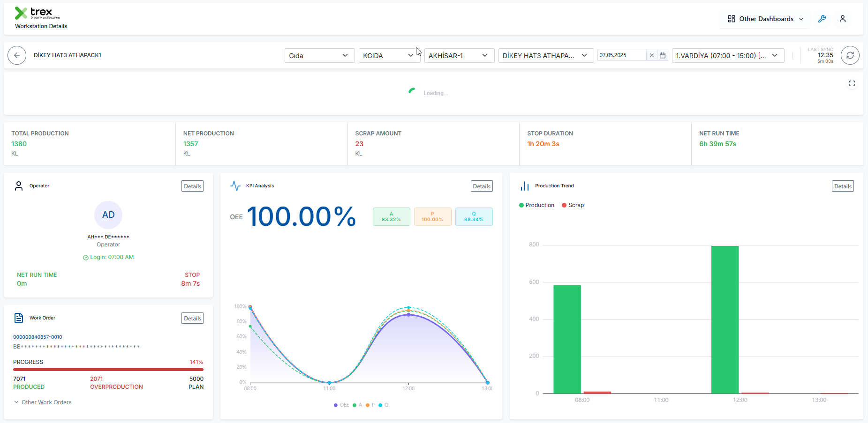This screenshot has height=423, width=868.
Task: Click operator STOP 8m 7s value
Action: coord(190,283)
